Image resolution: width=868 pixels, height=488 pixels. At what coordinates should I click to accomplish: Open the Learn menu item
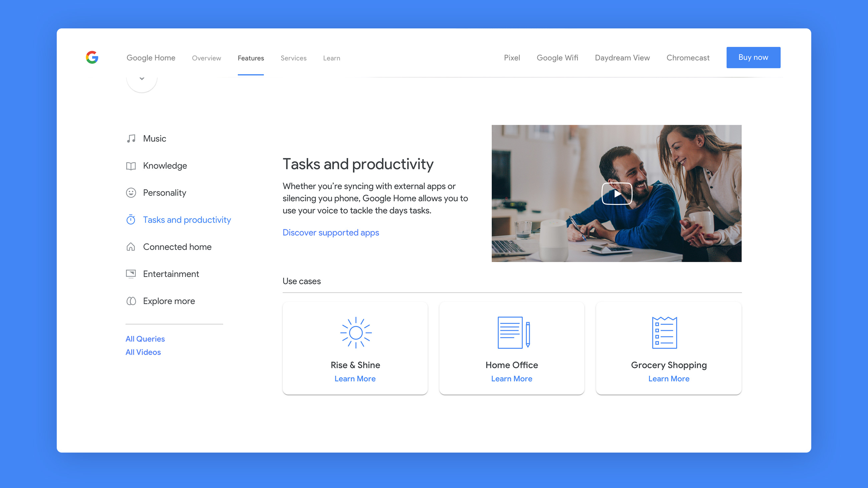[x=332, y=58]
